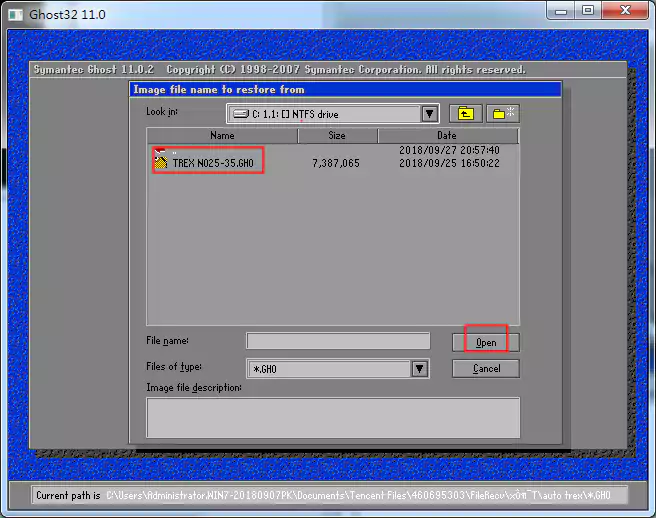Screen dimensions: 656x518
Task: Focus the File name text field
Action: pyautogui.click(x=338, y=342)
